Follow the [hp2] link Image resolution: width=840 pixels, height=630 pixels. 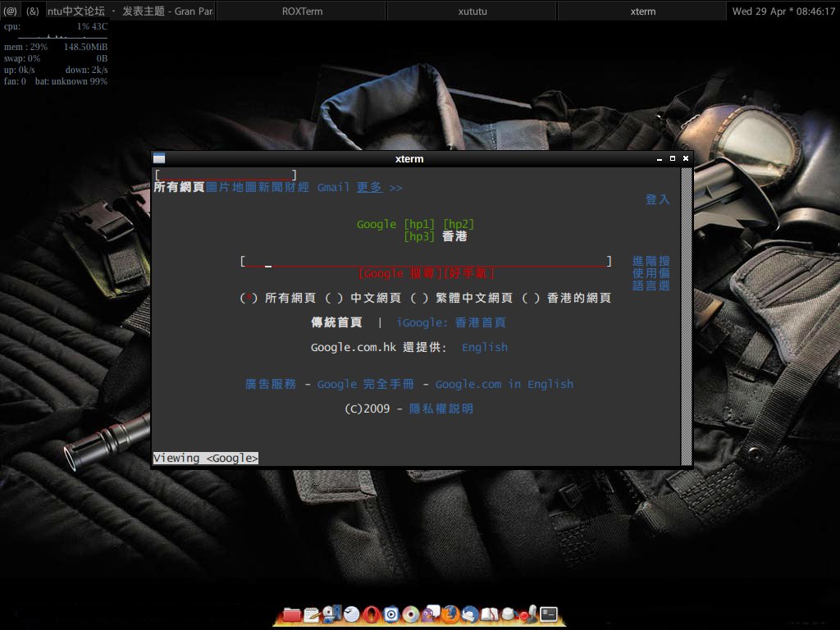(x=459, y=224)
